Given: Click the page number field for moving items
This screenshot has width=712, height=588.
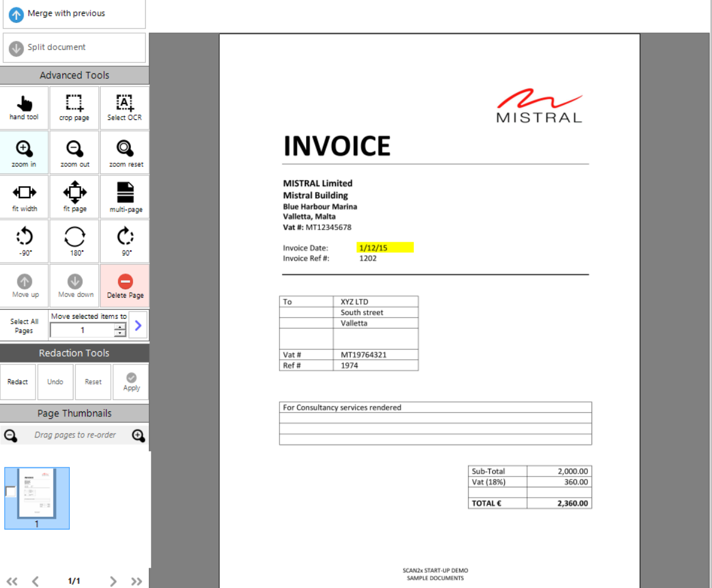Looking at the screenshot, I should (x=82, y=330).
